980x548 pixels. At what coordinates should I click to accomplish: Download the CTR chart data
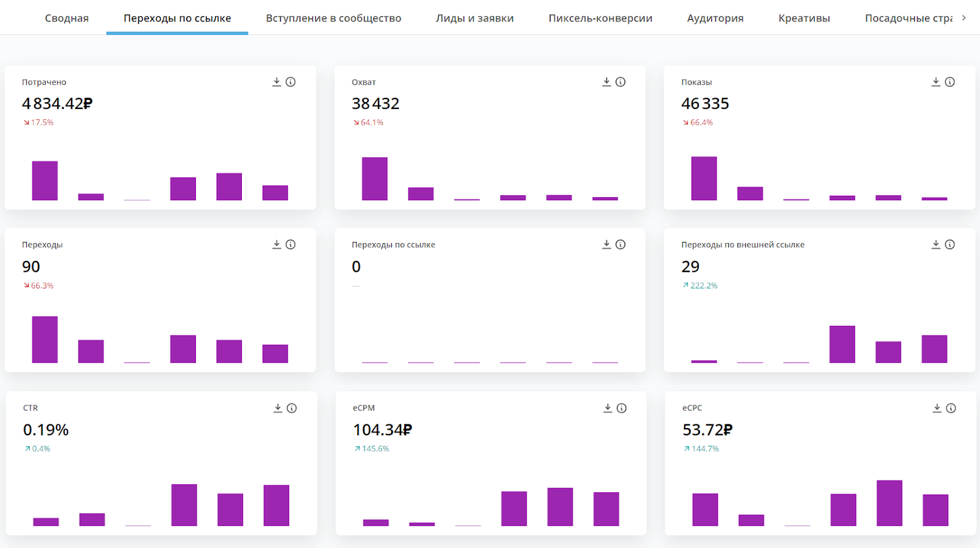click(278, 408)
